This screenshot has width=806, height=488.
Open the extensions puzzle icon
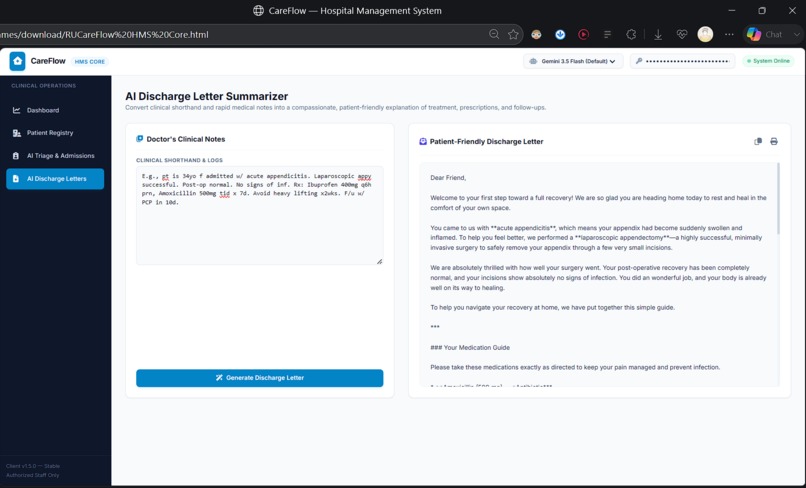coord(631,34)
